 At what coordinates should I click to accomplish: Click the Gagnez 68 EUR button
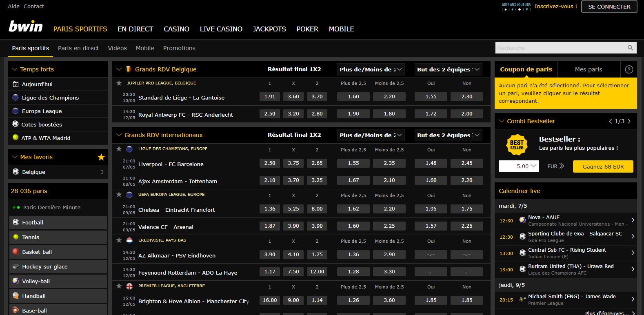tap(603, 166)
